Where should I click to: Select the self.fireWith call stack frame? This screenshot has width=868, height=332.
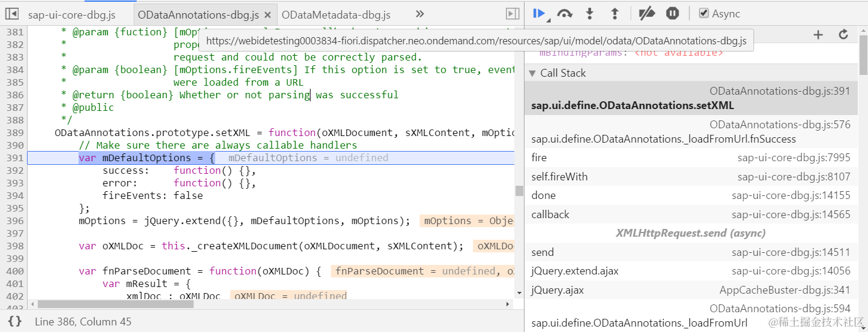pos(559,177)
